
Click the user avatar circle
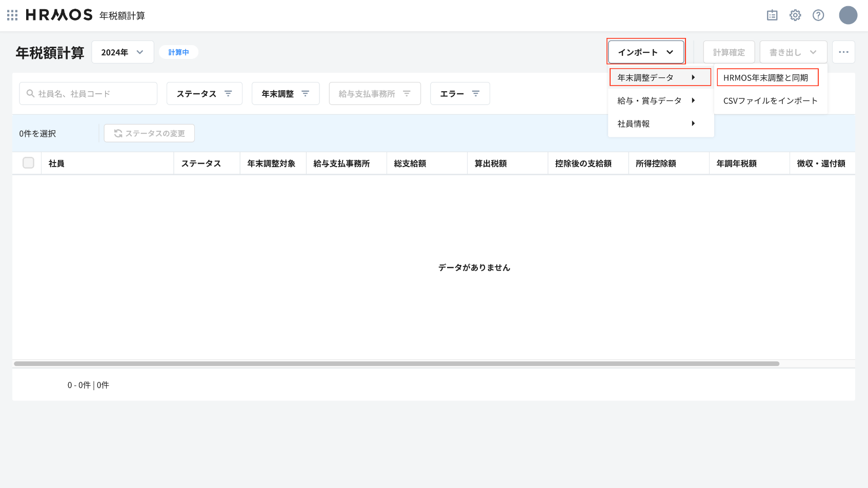[848, 15]
